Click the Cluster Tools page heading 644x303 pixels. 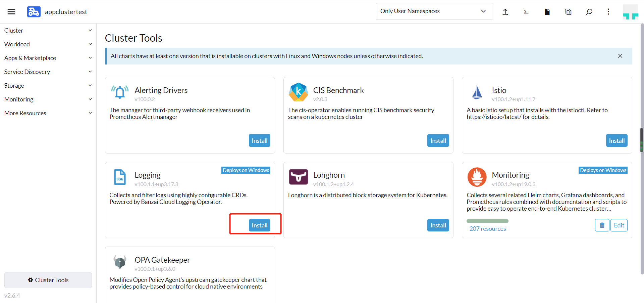[133, 38]
